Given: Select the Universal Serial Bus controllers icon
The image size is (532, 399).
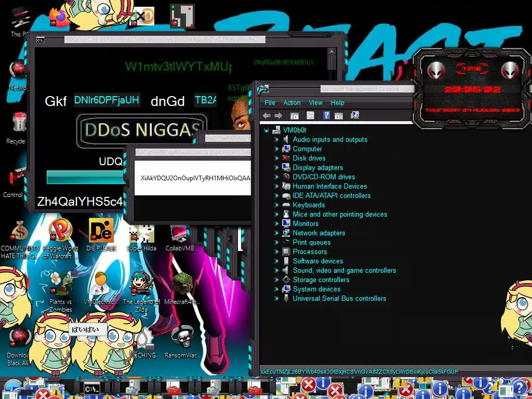Looking at the screenshot, I should click(286, 299).
